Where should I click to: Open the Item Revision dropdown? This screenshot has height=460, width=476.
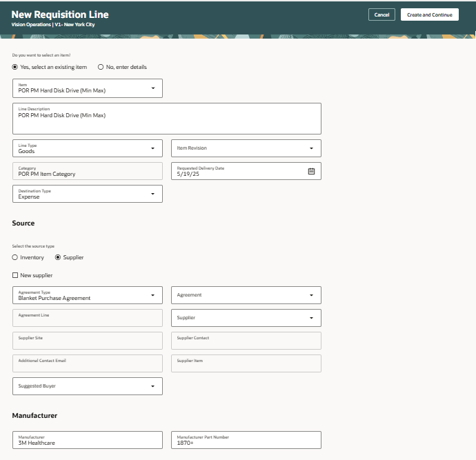(246, 148)
